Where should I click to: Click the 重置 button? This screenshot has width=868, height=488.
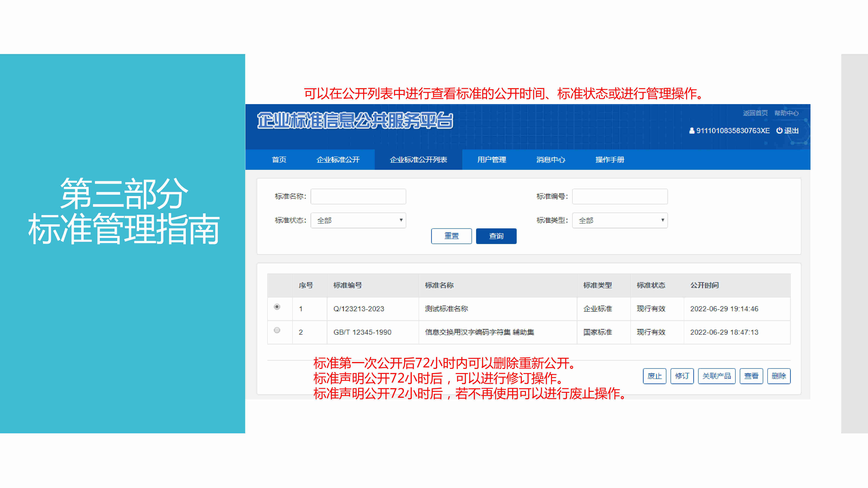click(x=452, y=236)
